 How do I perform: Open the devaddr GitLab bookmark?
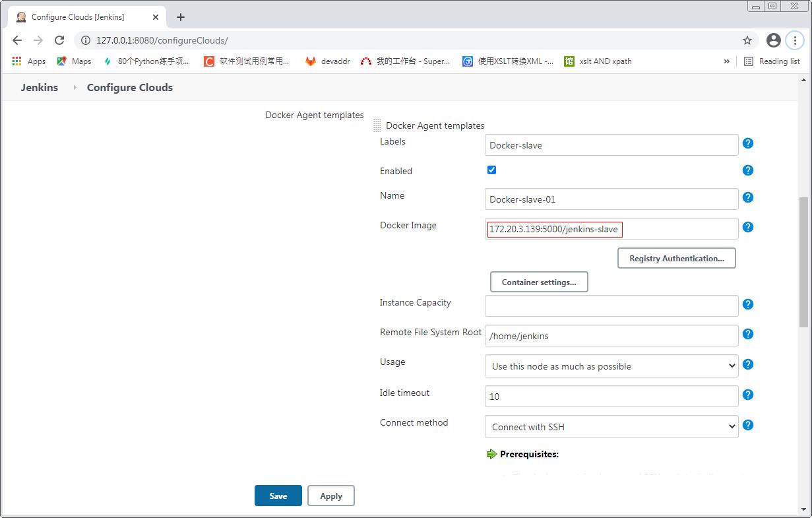pyautogui.click(x=327, y=61)
